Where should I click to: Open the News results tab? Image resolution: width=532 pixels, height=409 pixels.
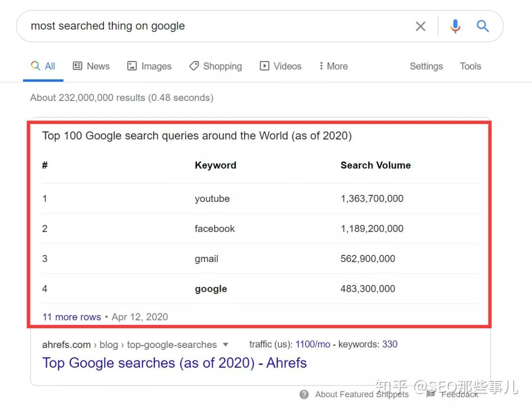[91, 66]
